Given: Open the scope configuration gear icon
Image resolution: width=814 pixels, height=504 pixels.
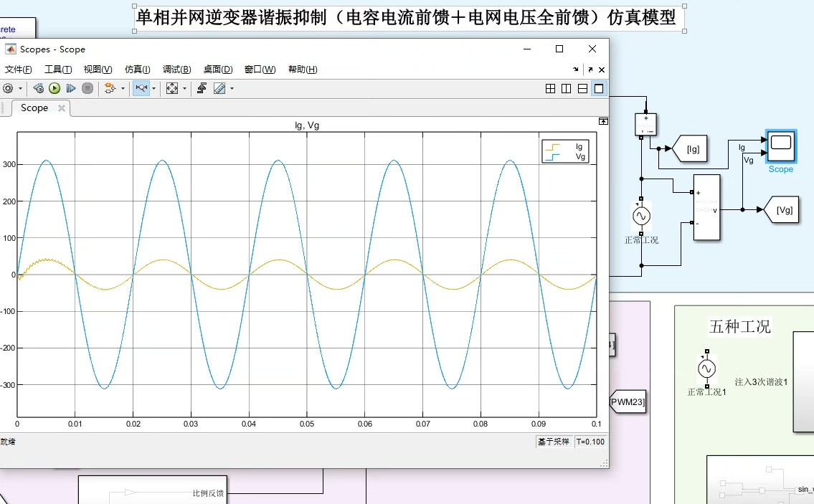Looking at the screenshot, I should [x=9, y=88].
